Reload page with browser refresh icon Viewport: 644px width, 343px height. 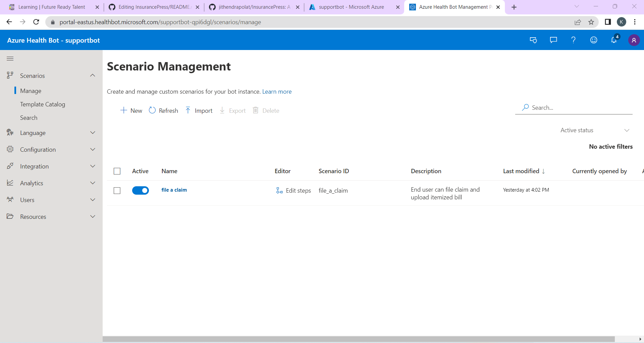[x=36, y=22]
